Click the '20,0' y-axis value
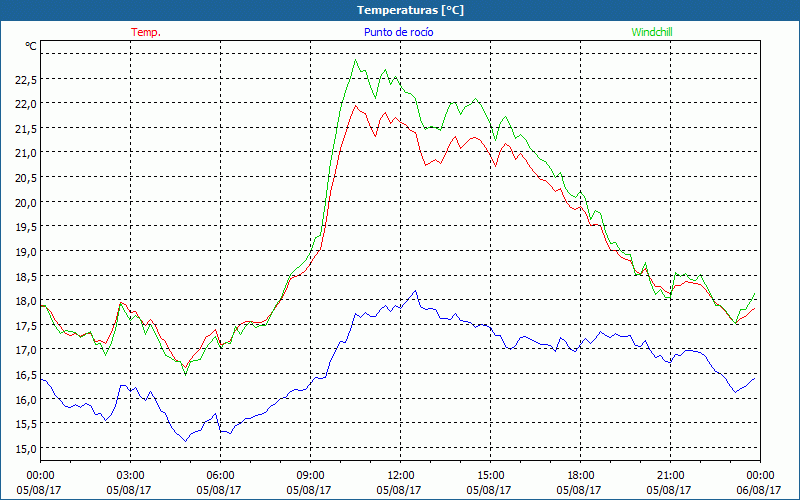The height and width of the screenshot is (500, 800). [26, 203]
